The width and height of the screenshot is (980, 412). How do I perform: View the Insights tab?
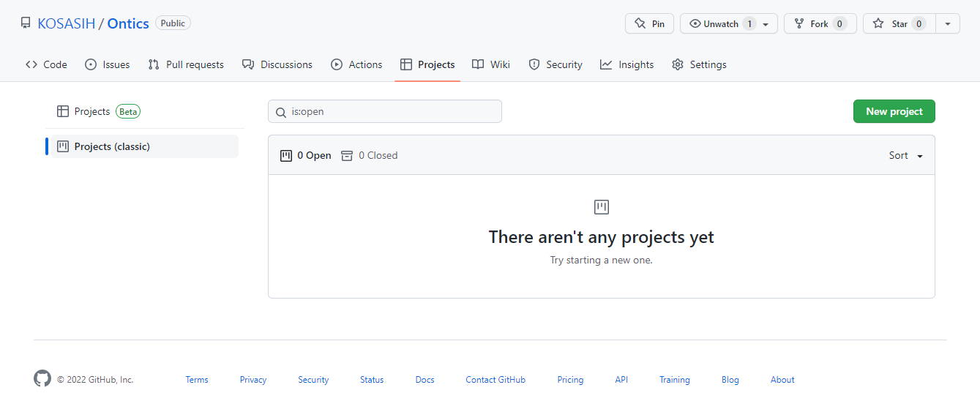click(x=627, y=64)
